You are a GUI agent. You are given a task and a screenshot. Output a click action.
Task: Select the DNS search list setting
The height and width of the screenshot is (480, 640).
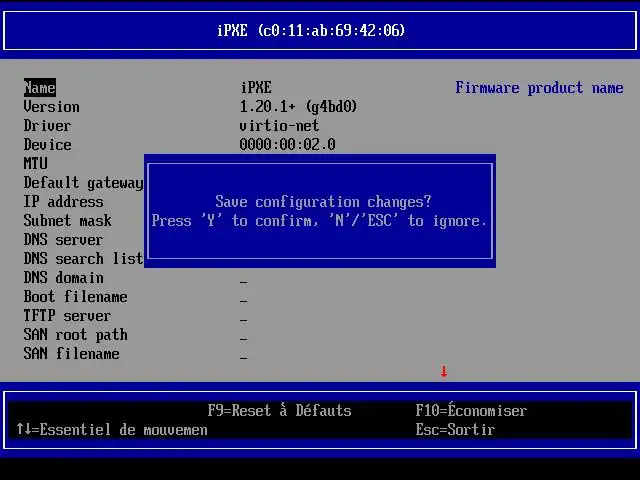pyautogui.click(x=83, y=259)
